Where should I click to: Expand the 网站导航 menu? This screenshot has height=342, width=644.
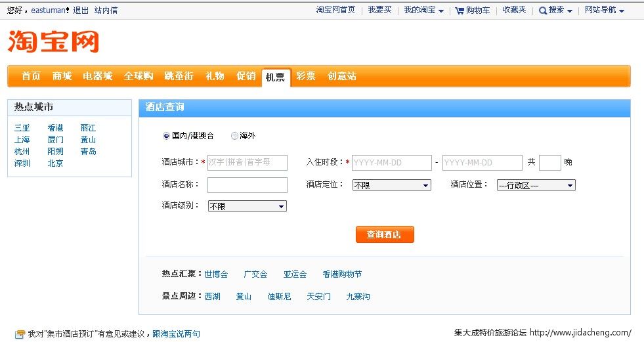[x=604, y=11]
